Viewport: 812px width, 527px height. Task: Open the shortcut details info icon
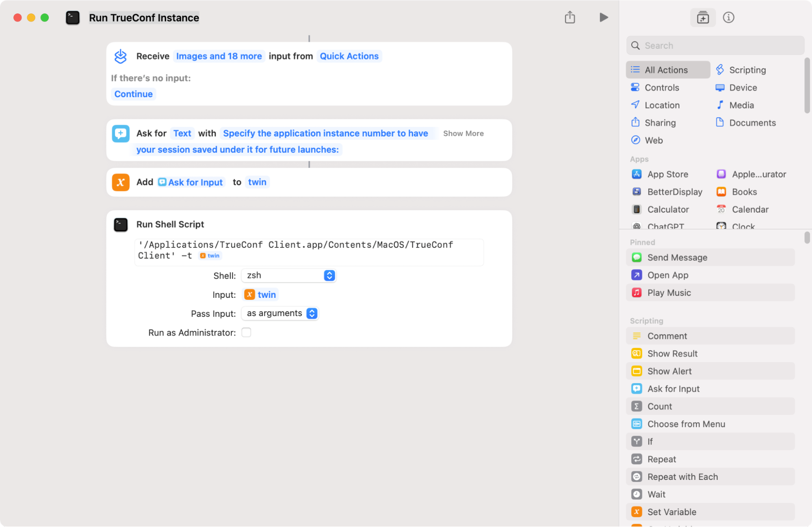point(728,17)
